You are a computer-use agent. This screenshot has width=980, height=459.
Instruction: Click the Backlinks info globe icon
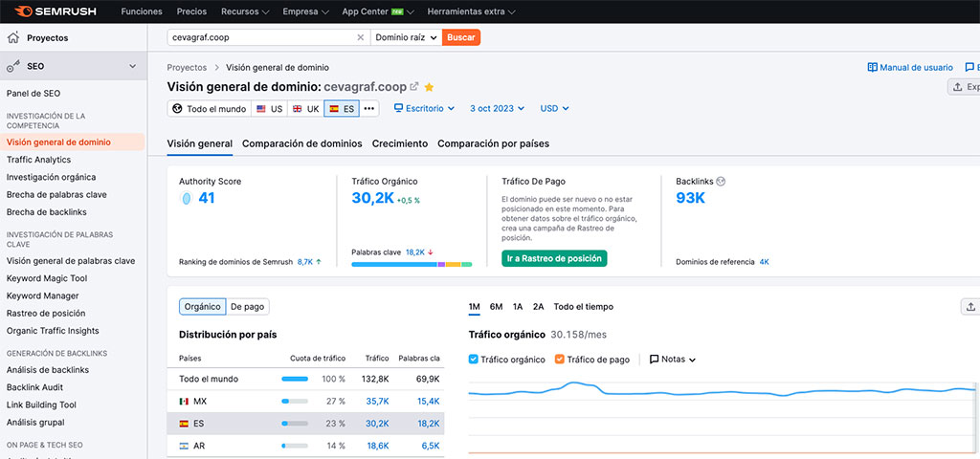click(721, 181)
